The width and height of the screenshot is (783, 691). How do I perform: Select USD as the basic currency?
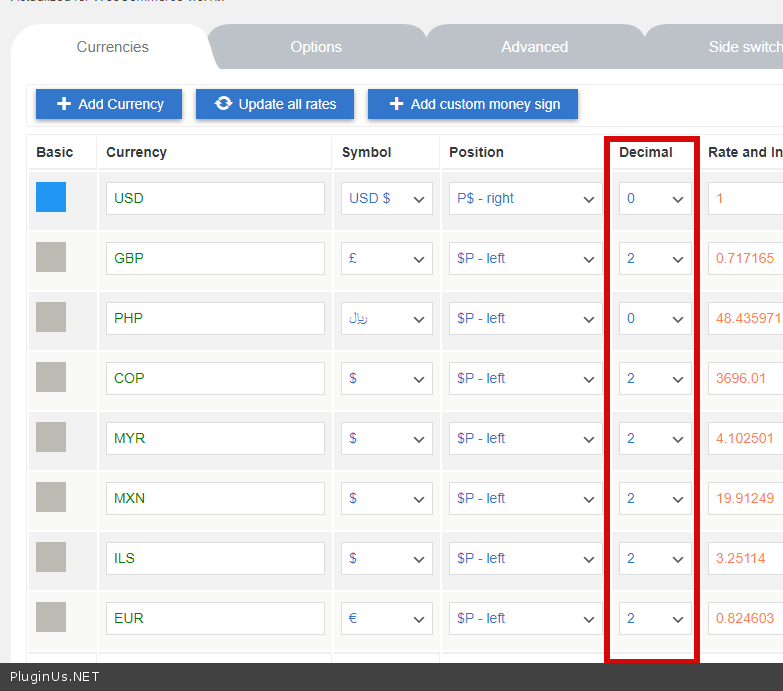click(51, 198)
